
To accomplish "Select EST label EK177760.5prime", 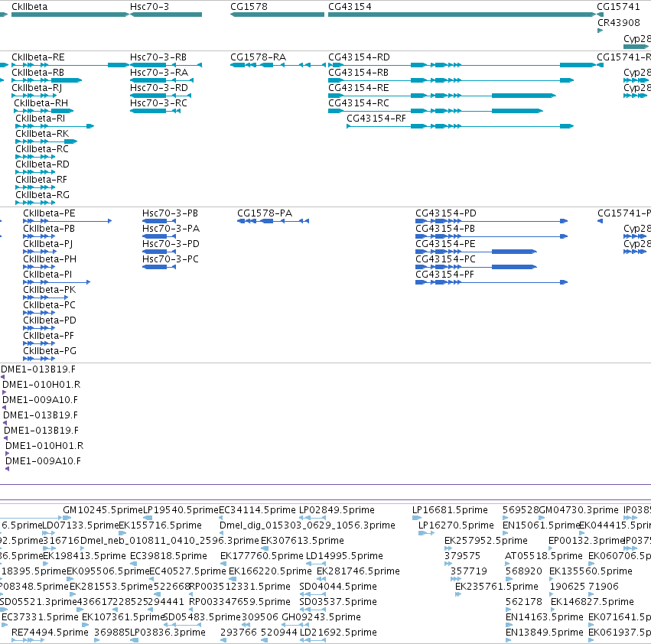I will (262, 556).
